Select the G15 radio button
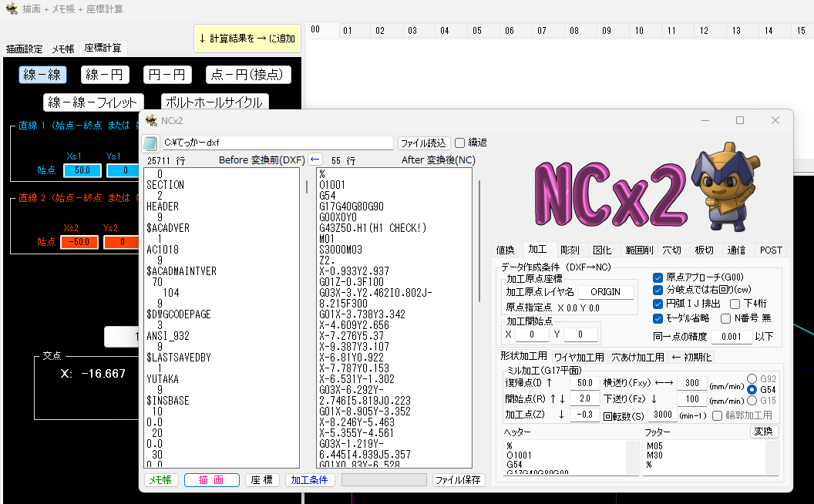814x504 pixels. click(752, 401)
